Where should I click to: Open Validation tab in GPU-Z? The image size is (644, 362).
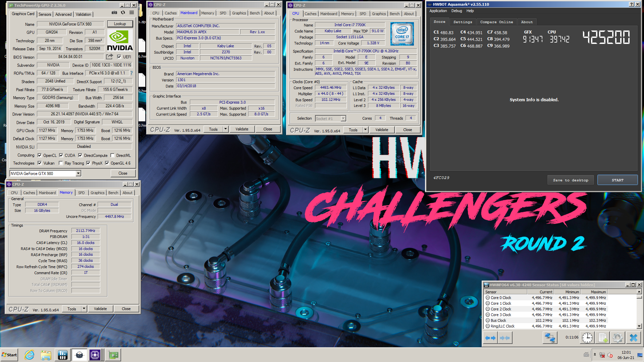pos(83,14)
